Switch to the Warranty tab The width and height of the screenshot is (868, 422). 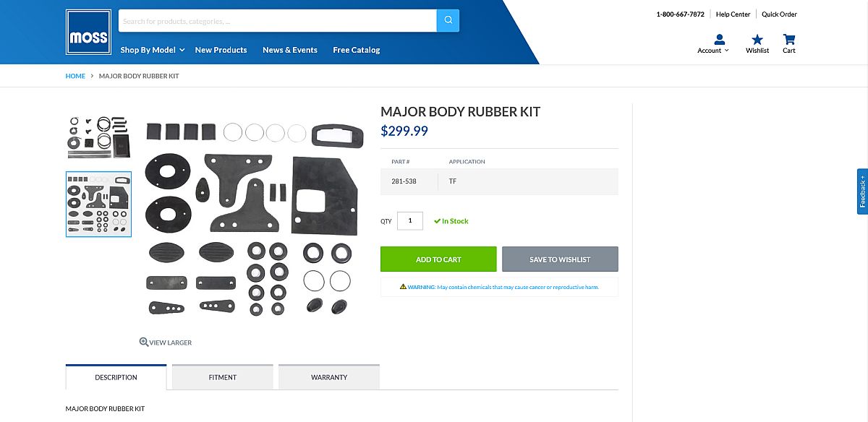click(329, 377)
